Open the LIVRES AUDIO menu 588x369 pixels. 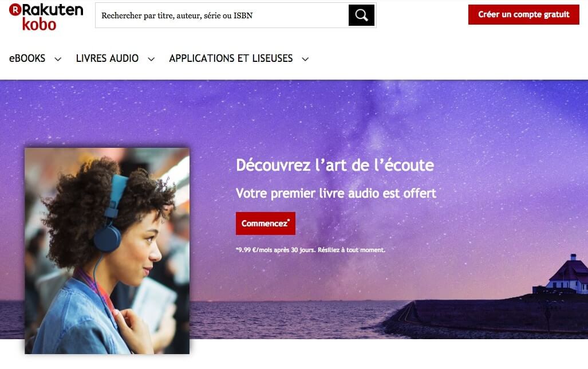pyautogui.click(x=107, y=58)
